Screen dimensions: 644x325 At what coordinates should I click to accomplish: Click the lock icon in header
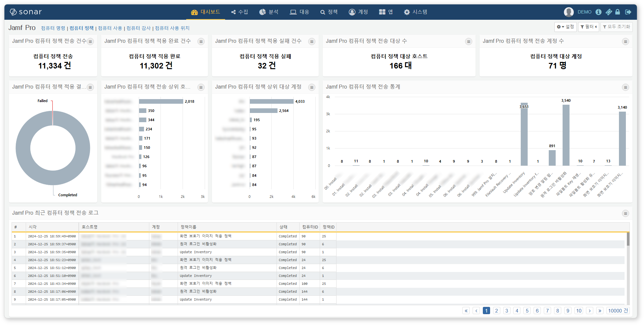coord(618,12)
